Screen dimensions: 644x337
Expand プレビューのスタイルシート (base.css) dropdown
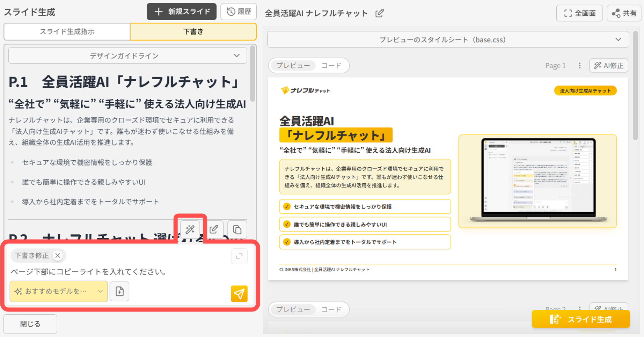448,39
